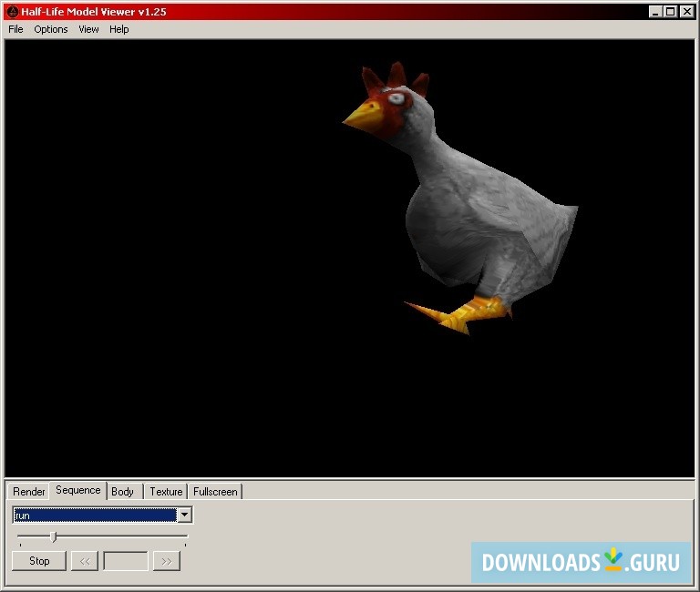The width and height of the screenshot is (700, 592).
Task: Maximize the Model Viewer window
Action: pyautogui.click(x=670, y=12)
